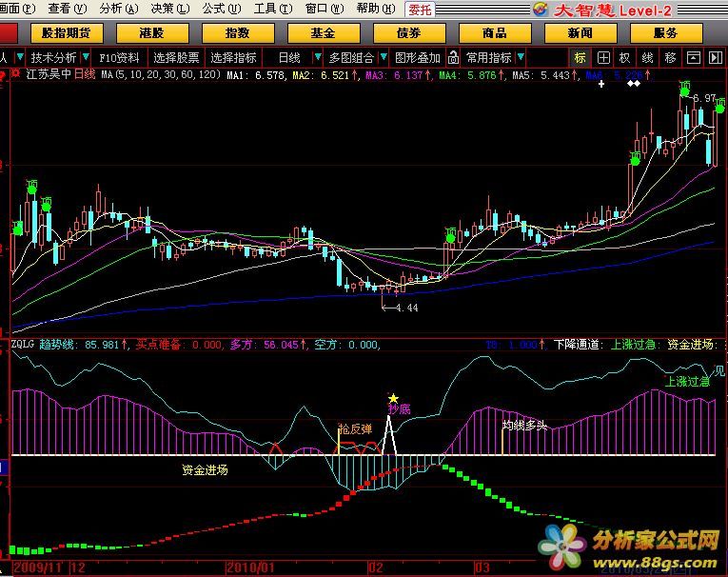The image size is (728, 577).
Task: Click the 股指期货 button
Action: pos(66,32)
